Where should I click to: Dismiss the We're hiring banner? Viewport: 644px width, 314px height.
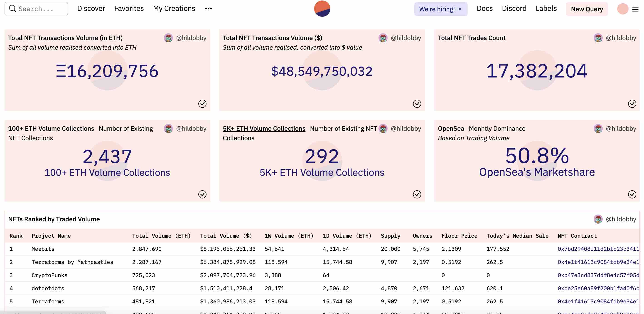(x=460, y=9)
